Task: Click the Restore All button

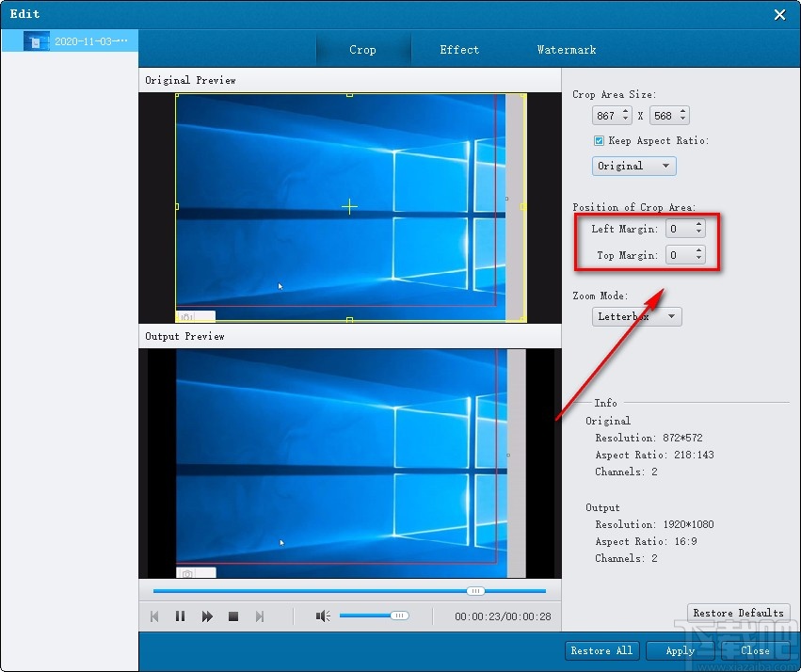Action: (601, 650)
